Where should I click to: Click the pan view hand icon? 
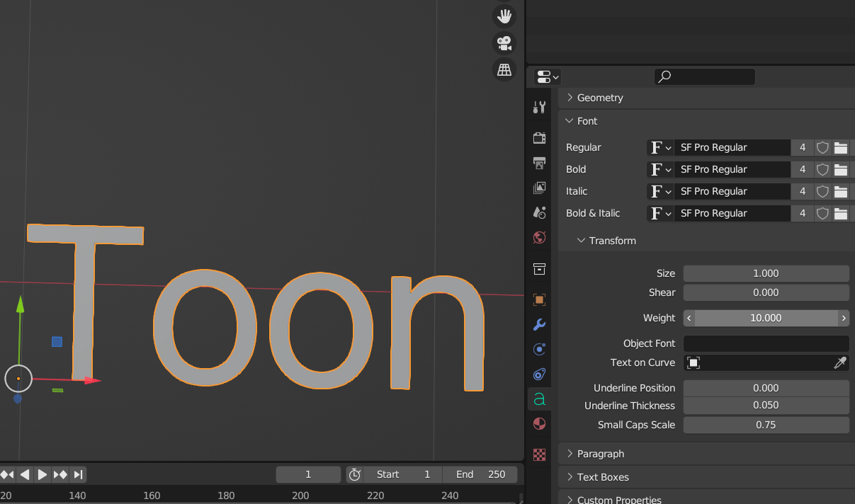(x=504, y=16)
